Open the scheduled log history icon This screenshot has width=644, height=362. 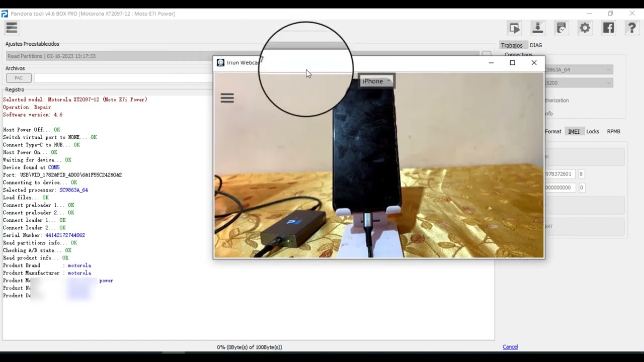coord(561,28)
